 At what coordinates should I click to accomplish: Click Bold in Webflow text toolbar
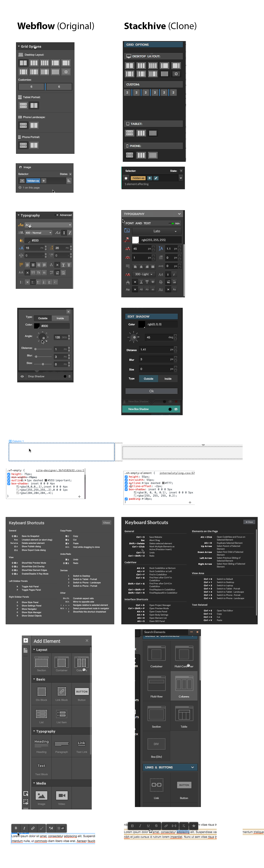tap(16, 828)
